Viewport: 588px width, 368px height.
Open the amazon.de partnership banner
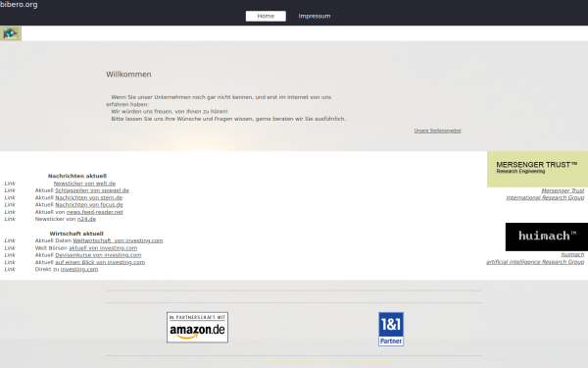pyautogui.click(x=197, y=328)
